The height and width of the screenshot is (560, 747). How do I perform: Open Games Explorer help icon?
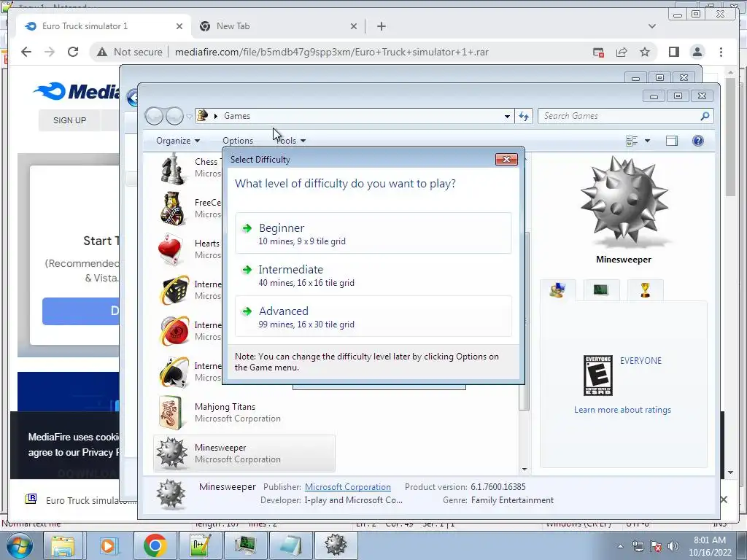(x=698, y=141)
